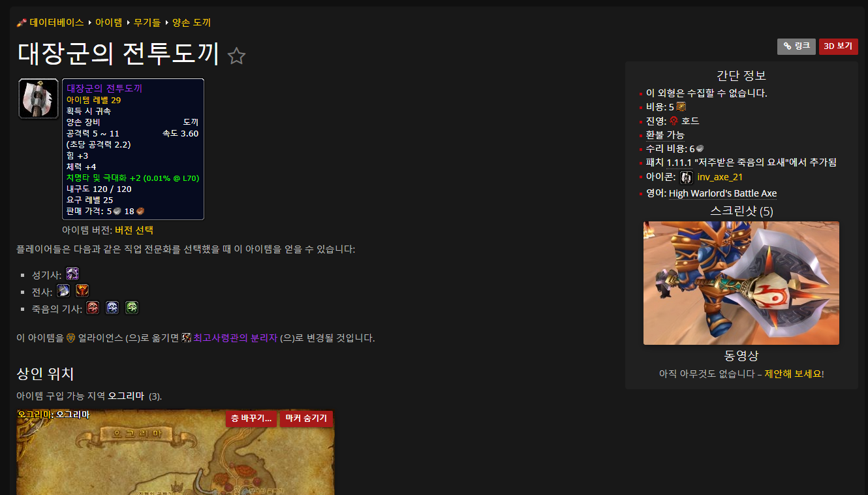868x495 pixels.
Task: Click the 동영상 heading
Action: click(x=741, y=356)
